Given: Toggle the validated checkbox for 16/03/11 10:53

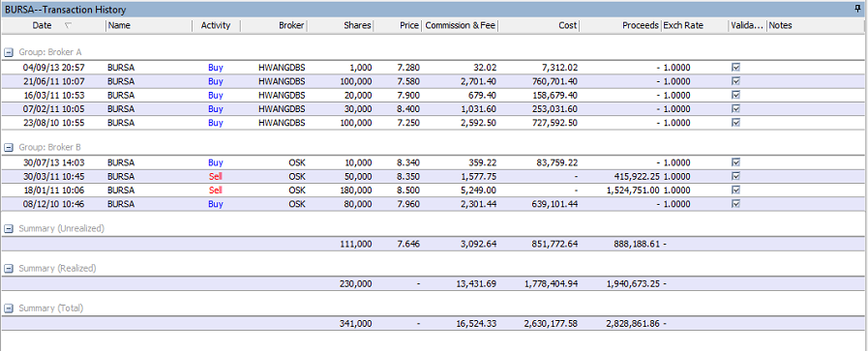Looking at the screenshot, I should pos(735,95).
